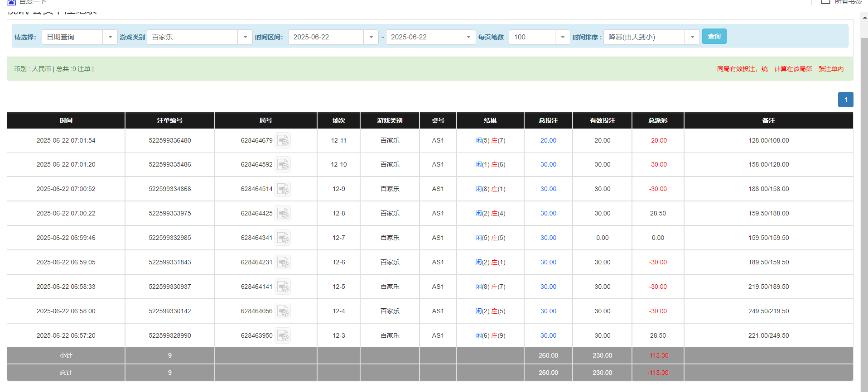The height and width of the screenshot is (392, 868).
Task: Open the end date dropdown arrow
Action: tap(468, 37)
